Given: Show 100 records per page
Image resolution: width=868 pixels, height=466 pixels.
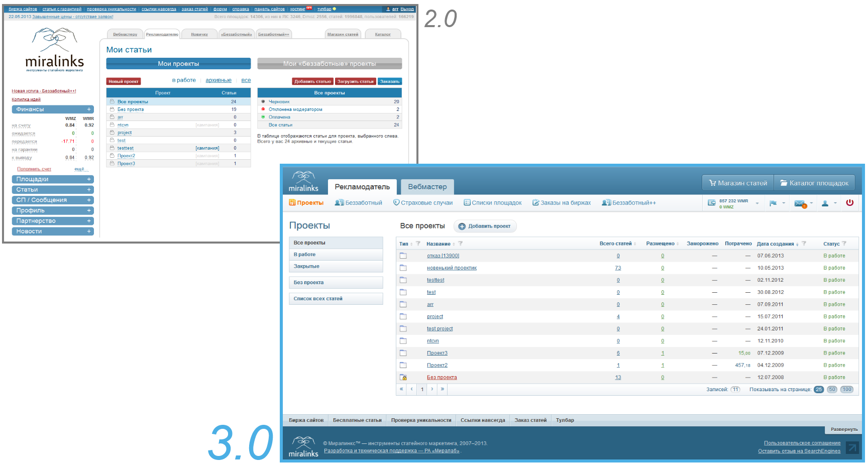Looking at the screenshot, I should click(847, 390).
